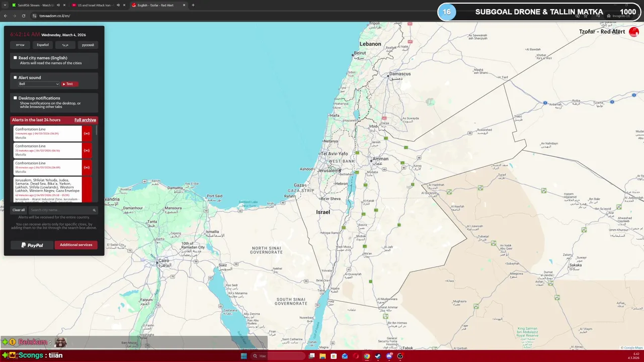Screen dimensions: 644x362
Task: Close the Tzofar Red Alert tab
Action: point(184,5)
